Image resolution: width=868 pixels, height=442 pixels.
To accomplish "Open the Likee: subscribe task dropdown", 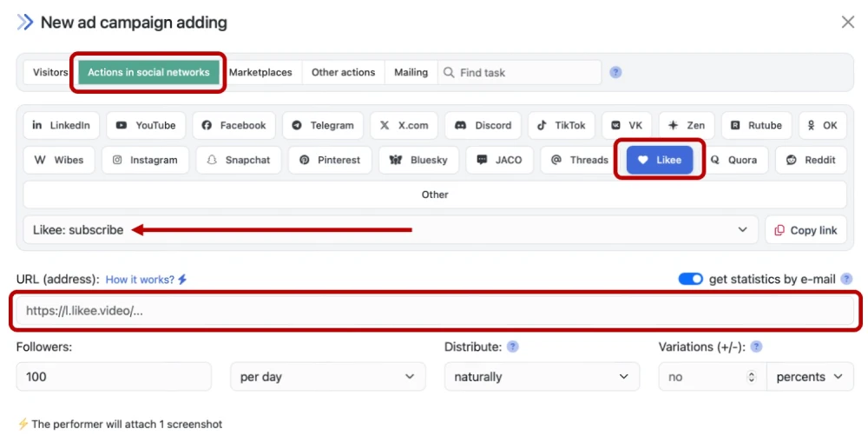I will [391, 230].
